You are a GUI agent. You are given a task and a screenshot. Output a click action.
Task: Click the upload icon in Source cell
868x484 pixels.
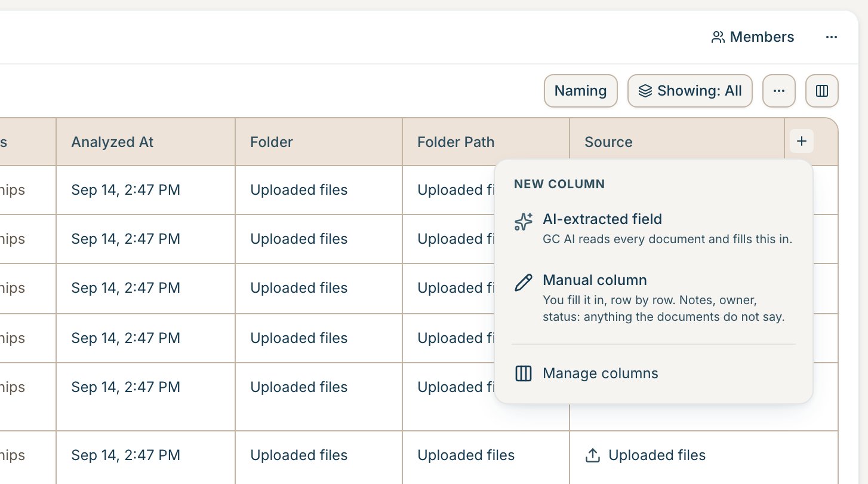pos(592,455)
